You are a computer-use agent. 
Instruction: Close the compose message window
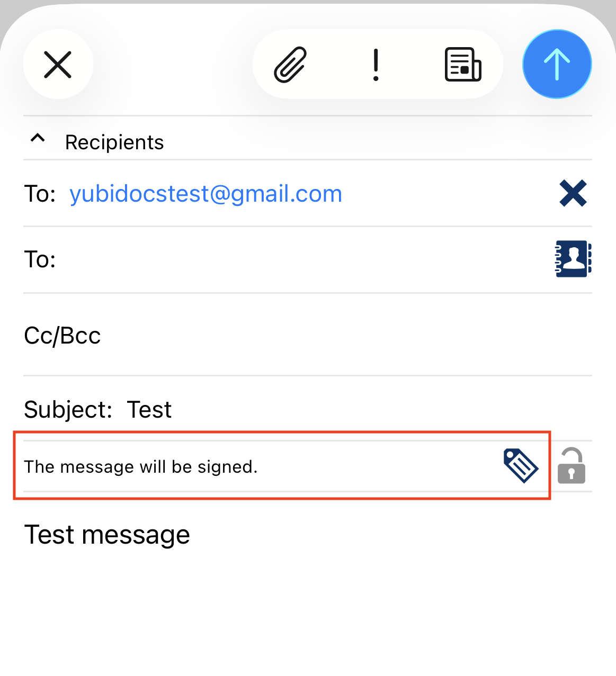58,65
